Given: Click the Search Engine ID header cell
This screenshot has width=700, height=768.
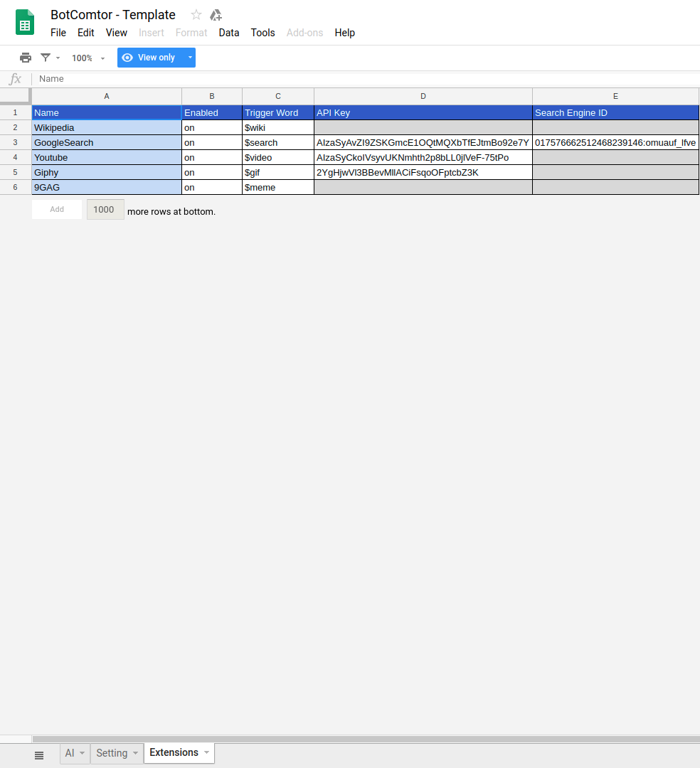Looking at the screenshot, I should tap(616, 112).
